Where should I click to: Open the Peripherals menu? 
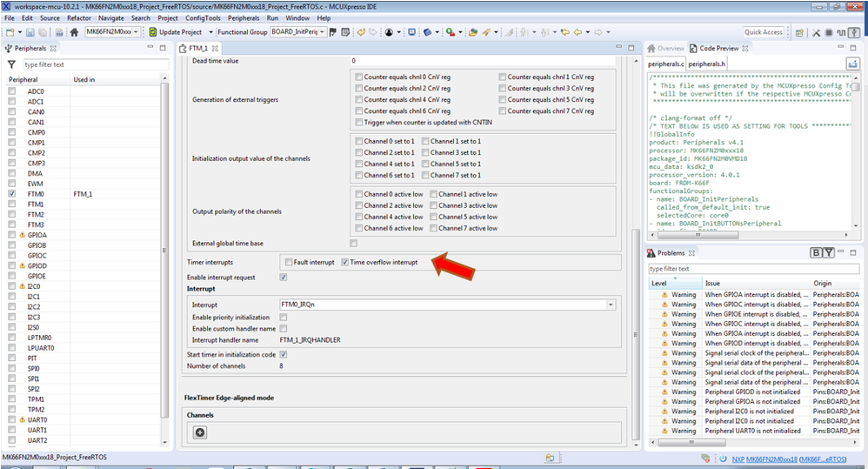(244, 17)
